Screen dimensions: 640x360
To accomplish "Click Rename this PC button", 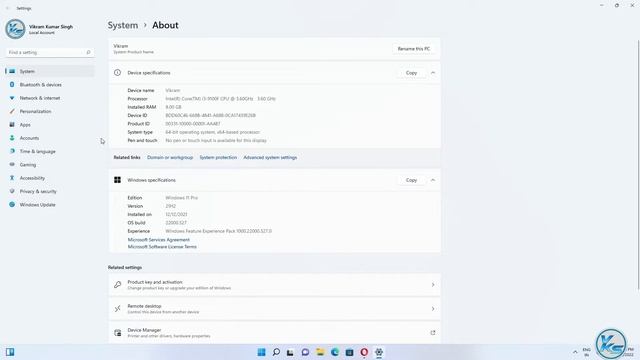I will (x=413, y=49).
